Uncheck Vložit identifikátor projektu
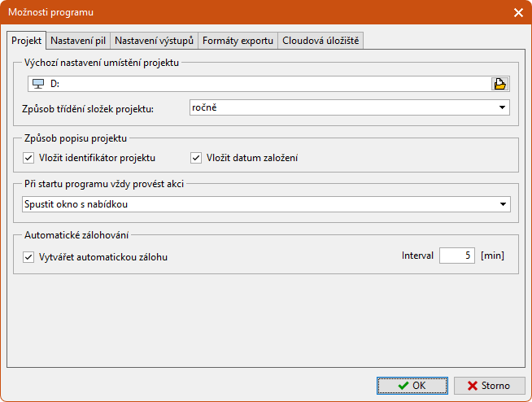 tap(28, 158)
